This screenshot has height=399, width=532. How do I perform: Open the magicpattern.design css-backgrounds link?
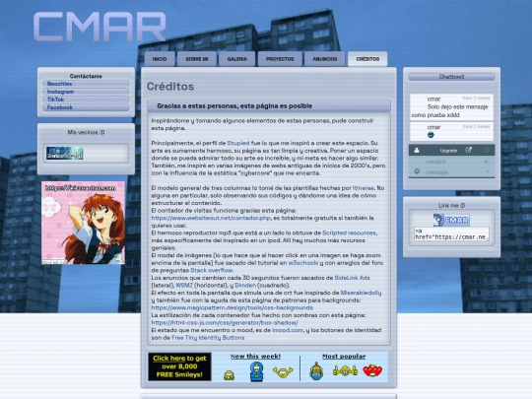point(233,307)
